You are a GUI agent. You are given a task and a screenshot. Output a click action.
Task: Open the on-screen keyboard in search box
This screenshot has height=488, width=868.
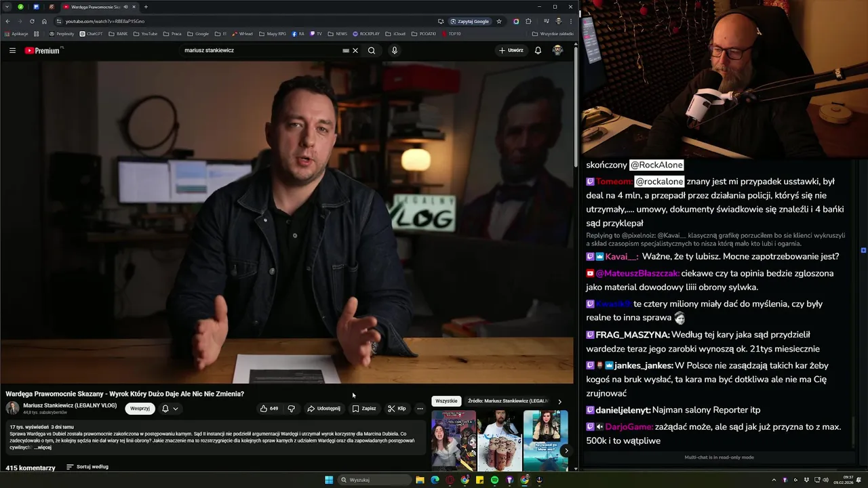point(346,50)
